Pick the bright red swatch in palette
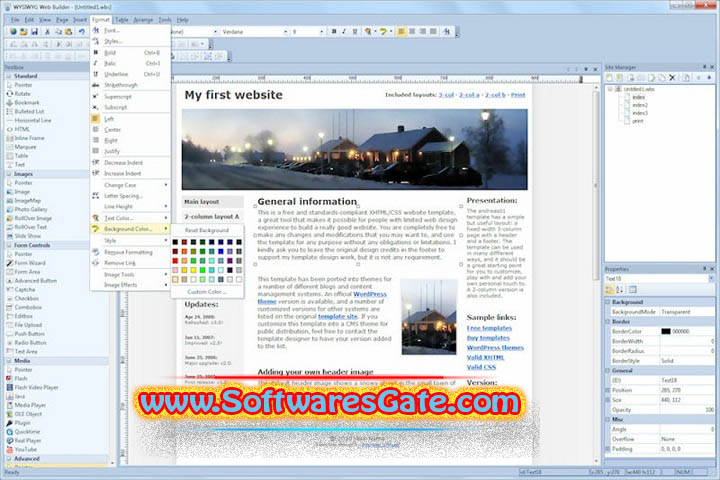Image resolution: width=720 pixels, height=480 pixels. point(175,261)
